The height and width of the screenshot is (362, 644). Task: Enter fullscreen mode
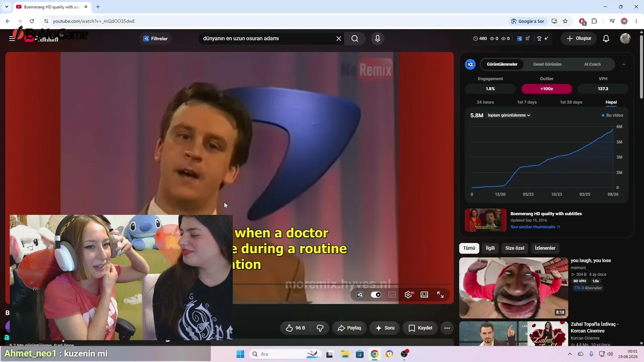440,295
